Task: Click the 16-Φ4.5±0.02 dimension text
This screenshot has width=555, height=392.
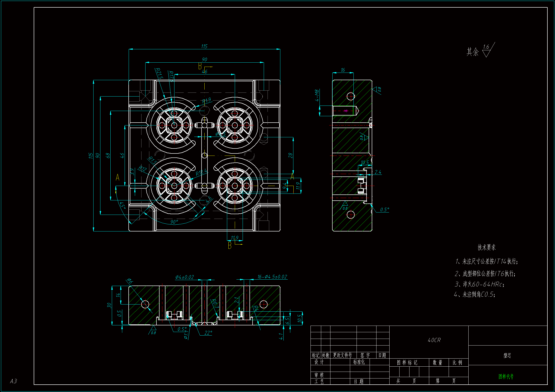Action: pyautogui.click(x=272, y=277)
